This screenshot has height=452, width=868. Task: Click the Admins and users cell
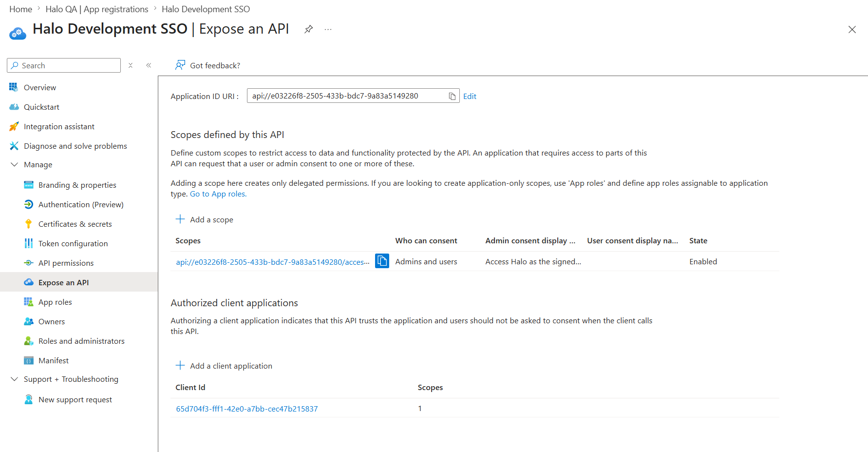(426, 261)
